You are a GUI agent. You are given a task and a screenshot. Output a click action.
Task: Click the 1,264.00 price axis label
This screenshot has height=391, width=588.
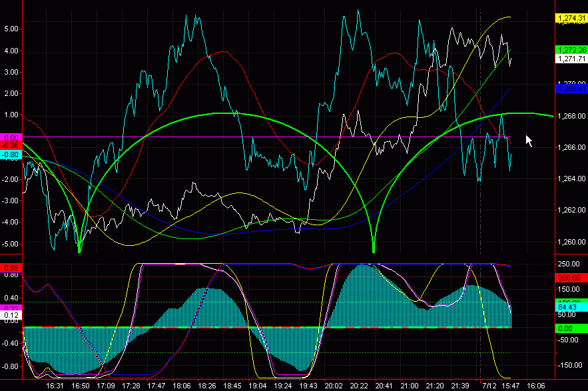pyautogui.click(x=571, y=179)
